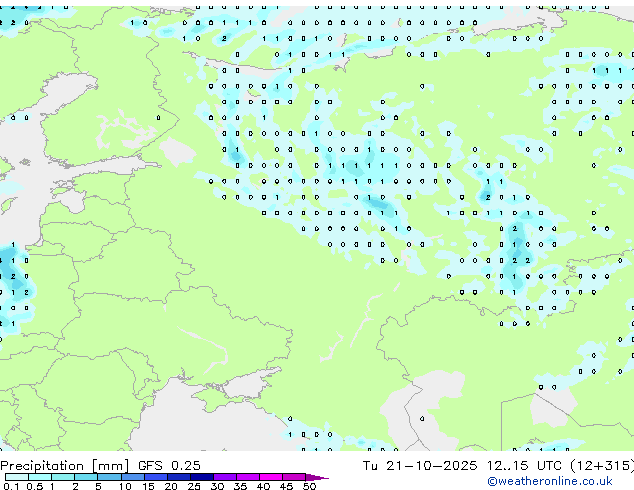Click the 1–2 mm legend swatch
The width and height of the screenshot is (634, 490).
click(63, 477)
